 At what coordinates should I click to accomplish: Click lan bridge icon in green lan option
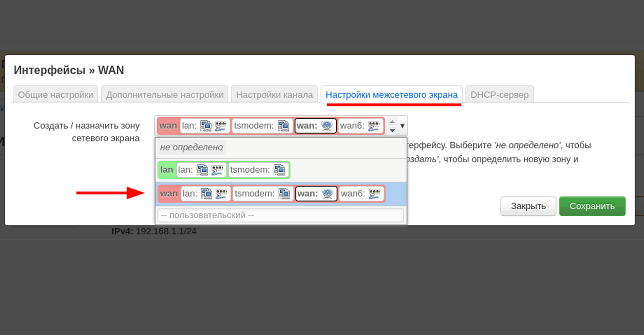tap(202, 170)
